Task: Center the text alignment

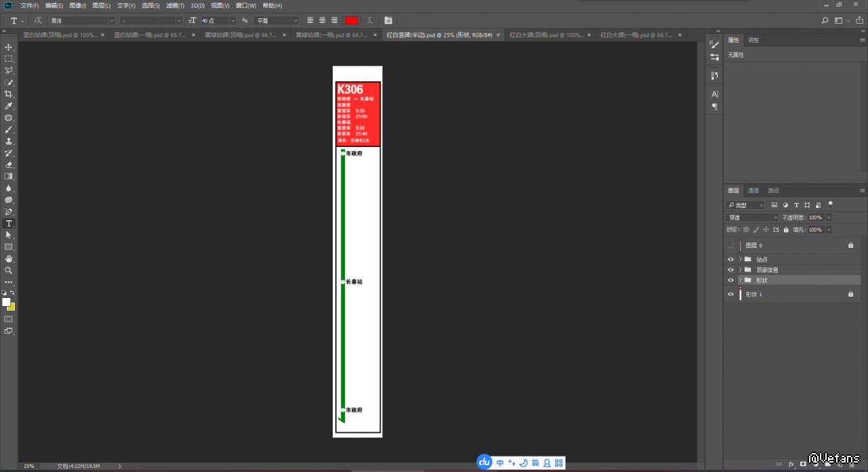Action: (x=322, y=21)
